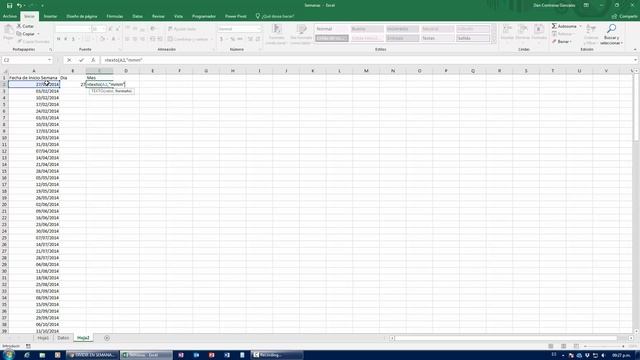Click the Autosuma sigma button

(x=564, y=26)
